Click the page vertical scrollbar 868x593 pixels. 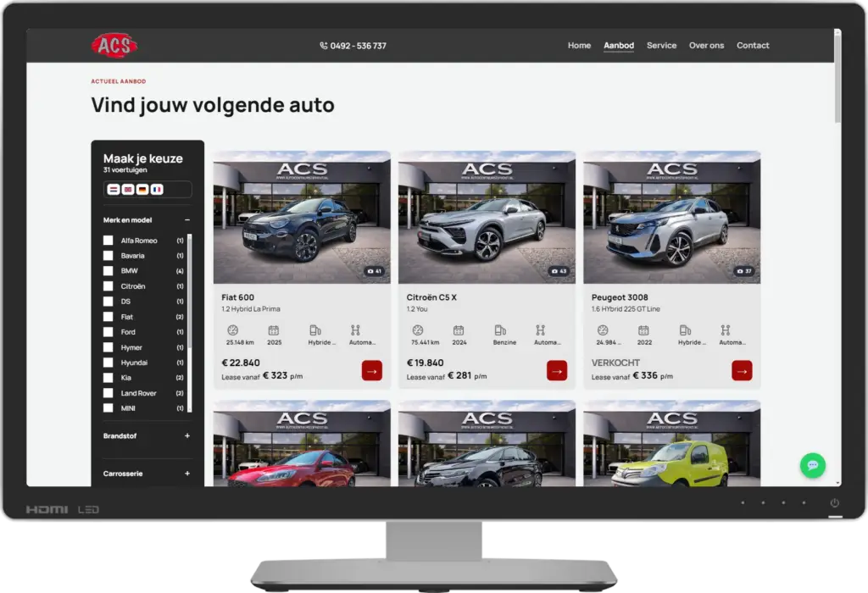[837, 77]
